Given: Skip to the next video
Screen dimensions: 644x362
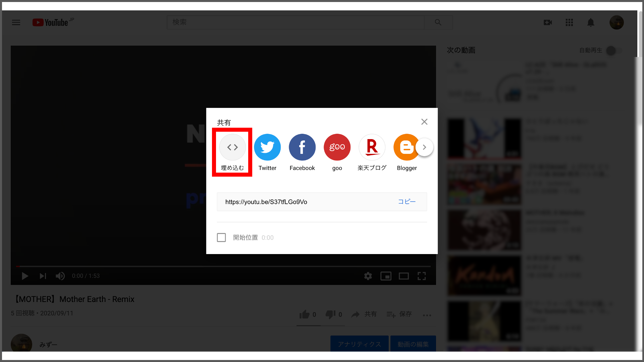Looking at the screenshot, I should [43, 276].
